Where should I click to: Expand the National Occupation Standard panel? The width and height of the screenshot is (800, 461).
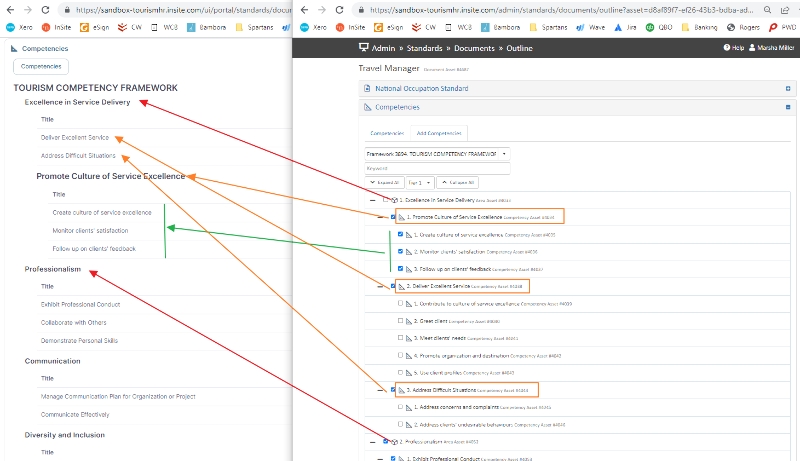pyautogui.click(x=787, y=88)
